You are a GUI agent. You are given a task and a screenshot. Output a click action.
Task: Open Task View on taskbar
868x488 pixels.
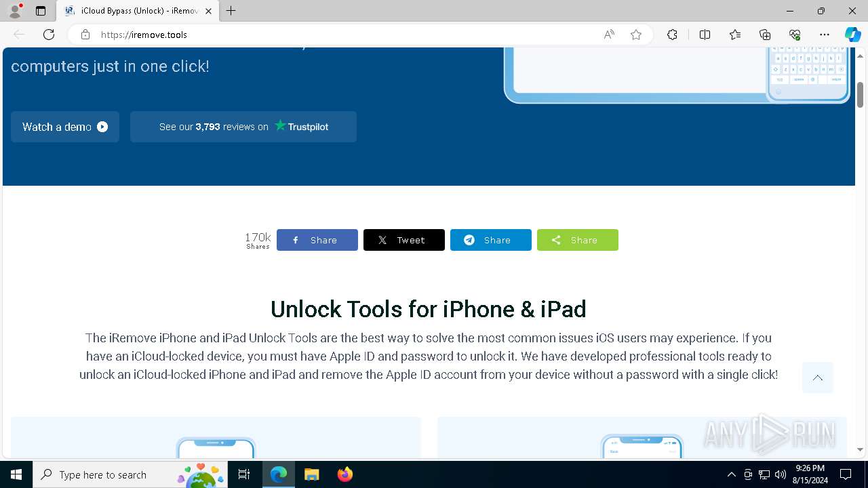(x=244, y=474)
